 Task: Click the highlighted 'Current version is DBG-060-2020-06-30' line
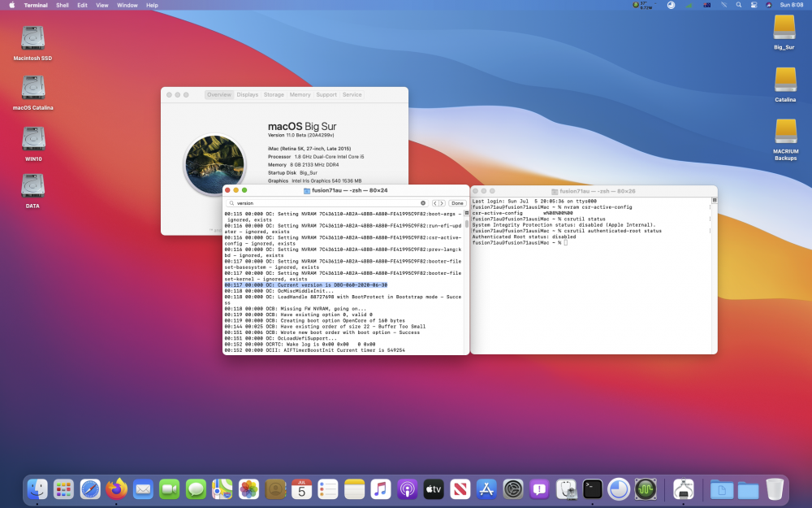click(x=305, y=285)
